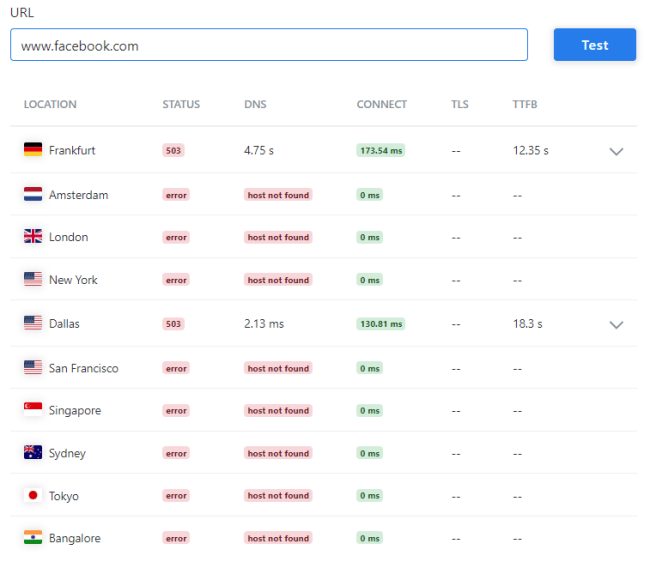
Task: Click host not found in Sydney row
Action: (x=278, y=453)
